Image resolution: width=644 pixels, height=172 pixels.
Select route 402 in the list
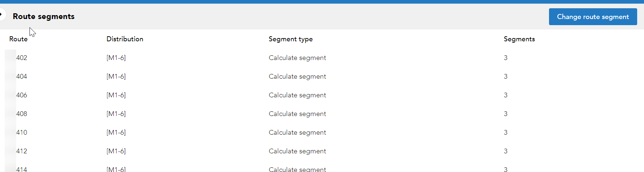(22, 58)
